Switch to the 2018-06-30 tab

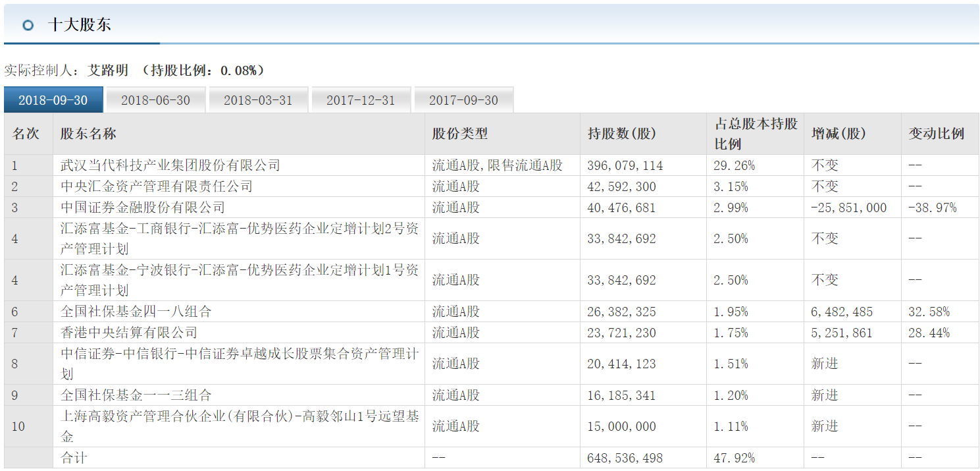[156, 100]
